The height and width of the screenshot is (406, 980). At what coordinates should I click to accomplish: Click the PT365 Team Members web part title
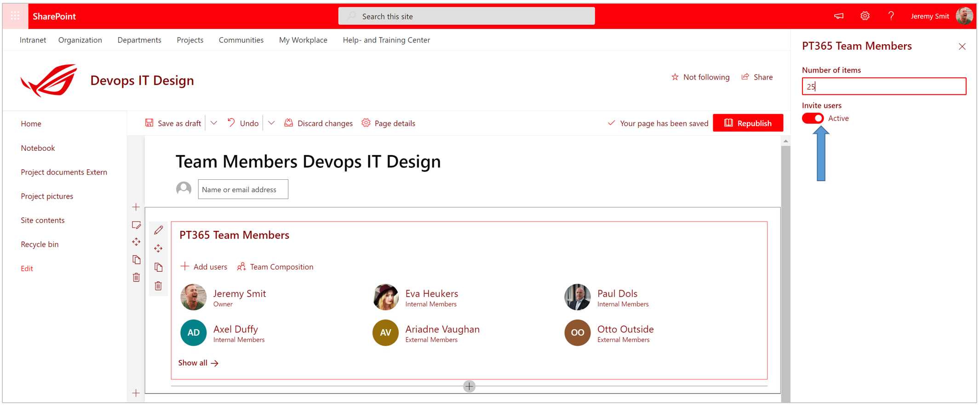coord(234,235)
